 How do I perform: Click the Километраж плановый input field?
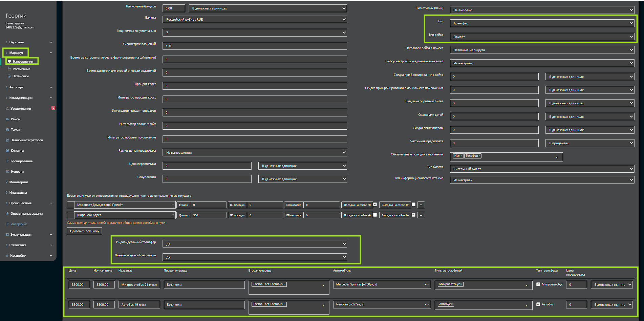pyautogui.click(x=255, y=46)
